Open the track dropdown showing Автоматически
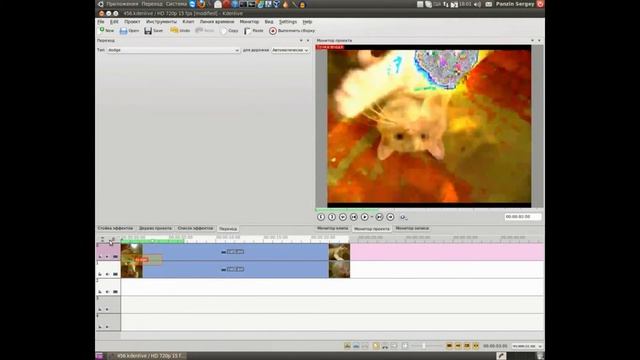The width and height of the screenshot is (640, 360). pyautogui.click(x=290, y=50)
